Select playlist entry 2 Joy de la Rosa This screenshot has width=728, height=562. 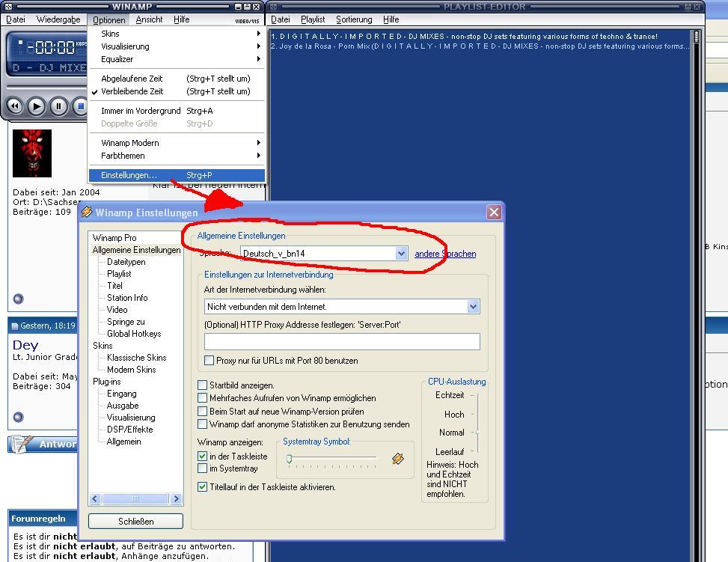[x=480, y=46]
